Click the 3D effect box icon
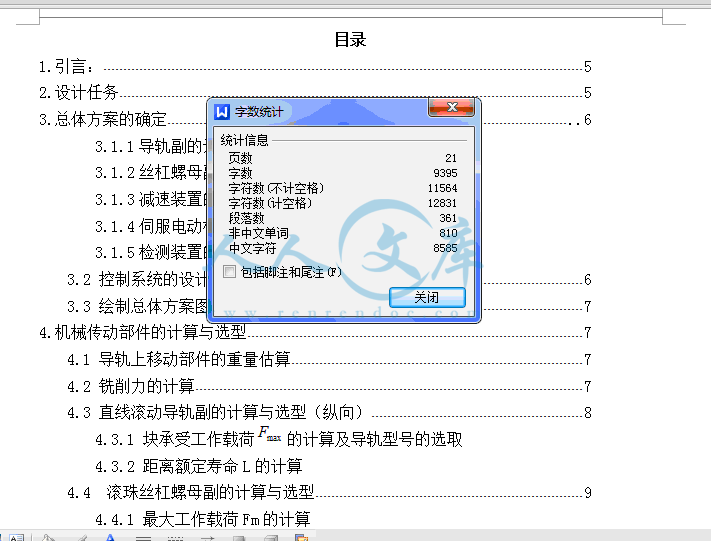 270,538
